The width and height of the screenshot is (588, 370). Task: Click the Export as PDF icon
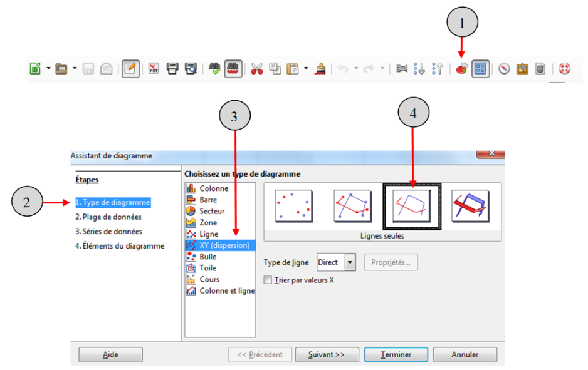[x=154, y=68]
